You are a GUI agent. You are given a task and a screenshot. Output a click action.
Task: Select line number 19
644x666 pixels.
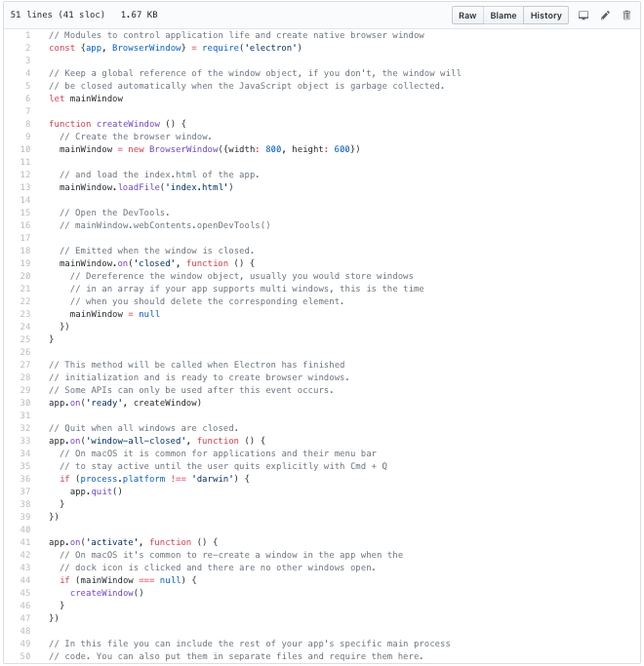pyautogui.click(x=25, y=263)
